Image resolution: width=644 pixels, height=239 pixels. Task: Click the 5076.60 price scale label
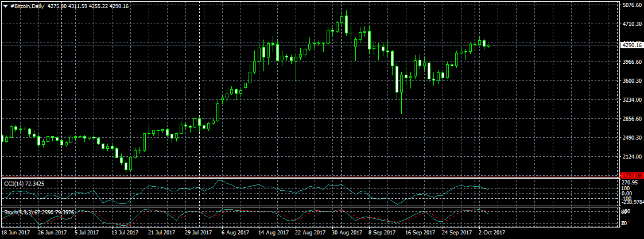(631, 5)
